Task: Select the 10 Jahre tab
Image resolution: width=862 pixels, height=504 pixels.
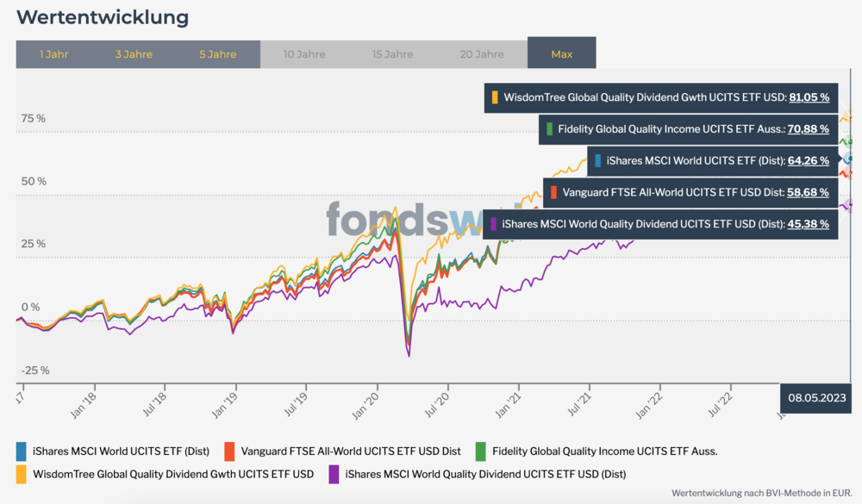Action: pyautogui.click(x=304, y=54)
